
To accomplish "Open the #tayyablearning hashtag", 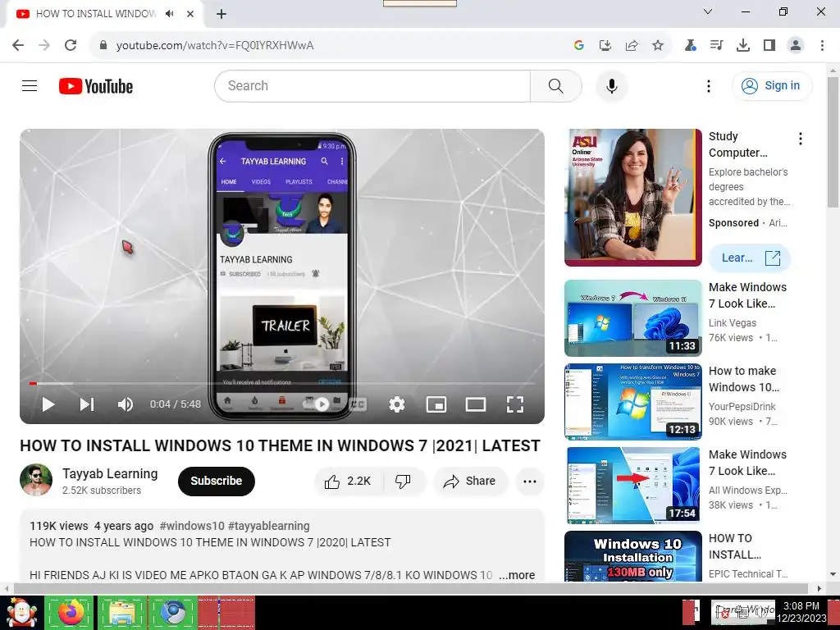I will click(268, 526).
